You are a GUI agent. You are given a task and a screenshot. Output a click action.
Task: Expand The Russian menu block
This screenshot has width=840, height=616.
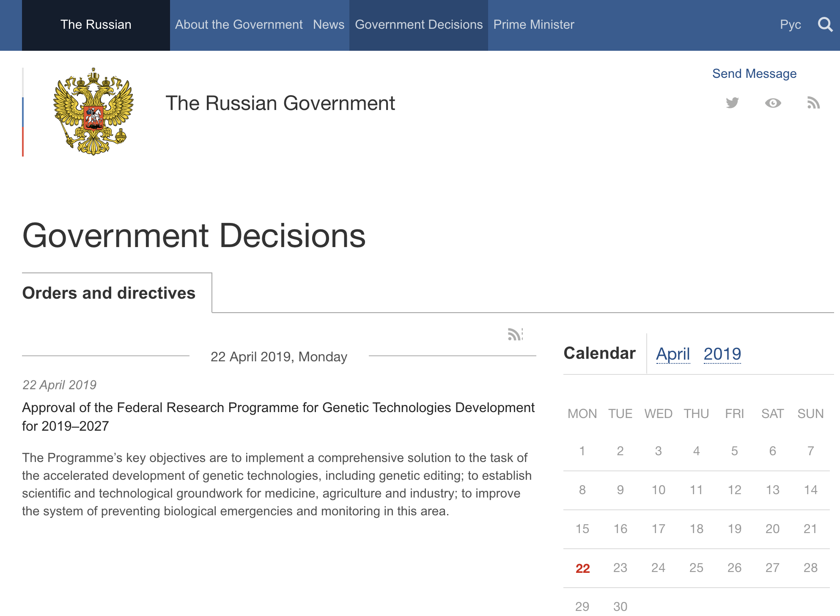[96, 25]
